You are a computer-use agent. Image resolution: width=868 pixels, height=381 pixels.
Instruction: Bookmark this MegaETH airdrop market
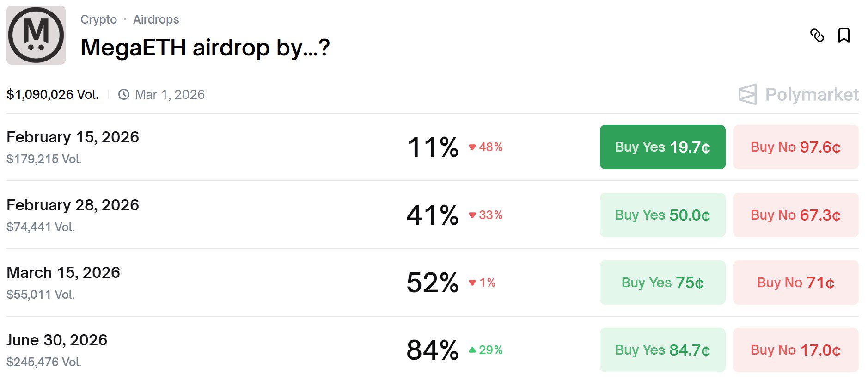pos(844,35)
